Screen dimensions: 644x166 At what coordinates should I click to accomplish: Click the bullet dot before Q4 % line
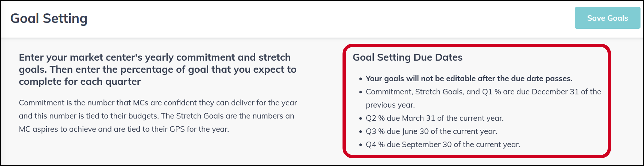[x=360, y=145]
